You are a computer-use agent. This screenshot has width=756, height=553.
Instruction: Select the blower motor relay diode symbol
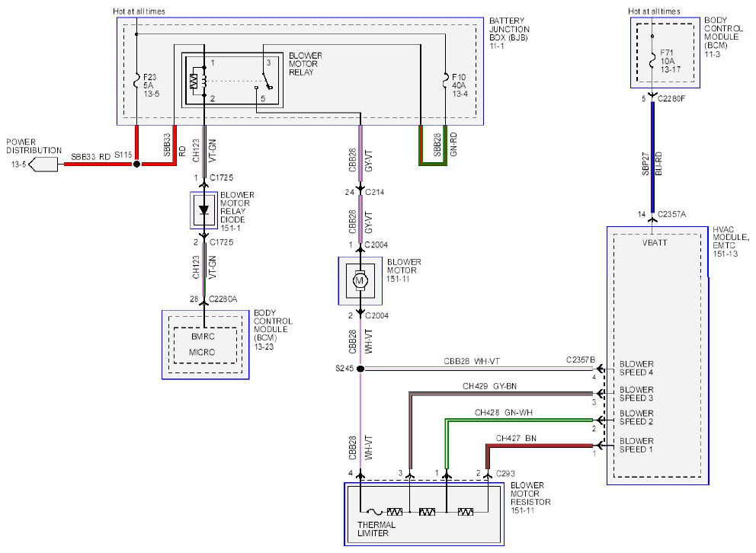tap(204, 210)
